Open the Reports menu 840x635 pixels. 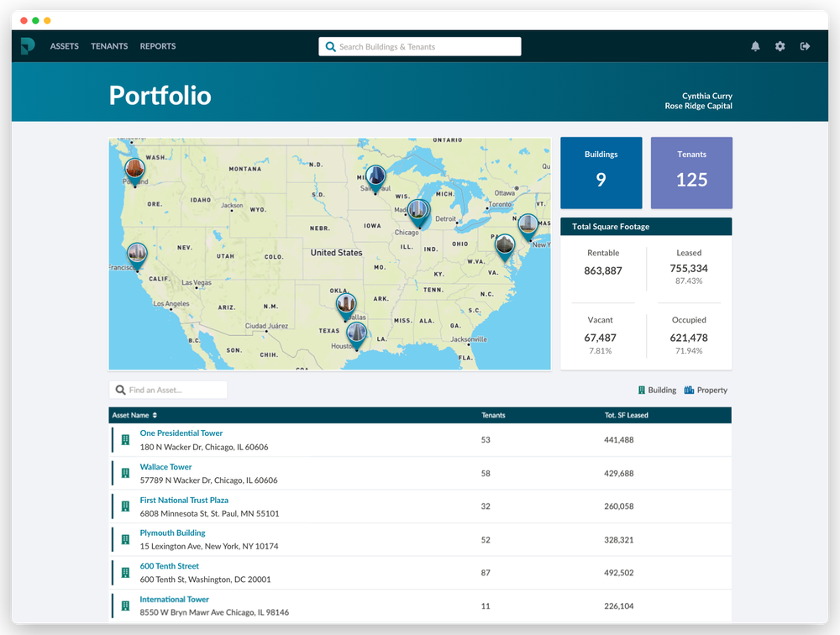pyautogui.click(x=158, y=46)
